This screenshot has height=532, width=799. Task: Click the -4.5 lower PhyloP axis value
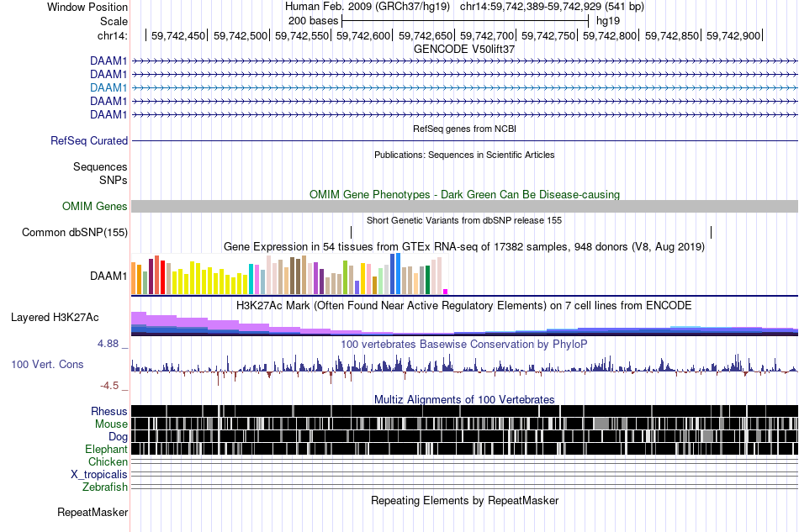[x=109, y=386]
